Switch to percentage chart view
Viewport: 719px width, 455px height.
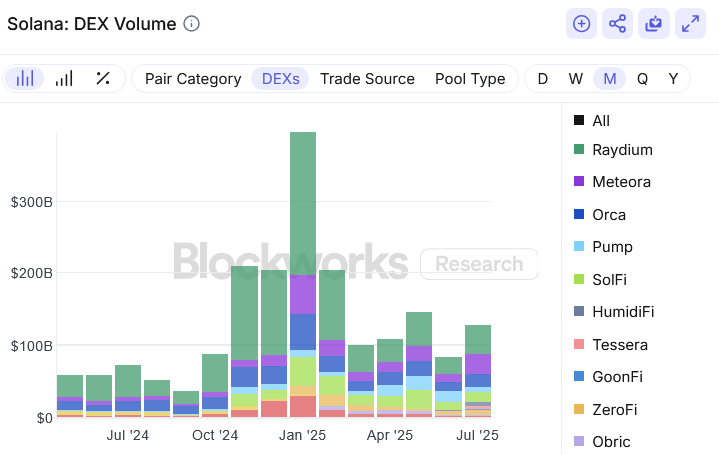tap(103, 78)
